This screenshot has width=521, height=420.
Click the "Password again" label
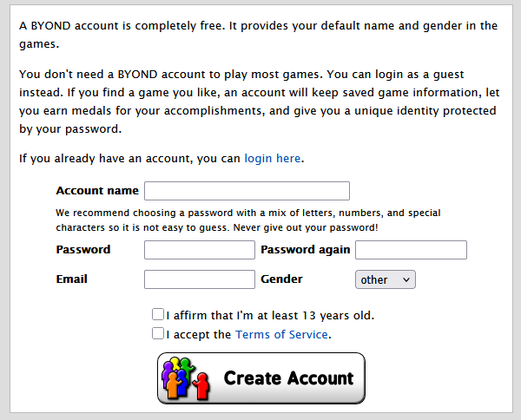[305, 250]
